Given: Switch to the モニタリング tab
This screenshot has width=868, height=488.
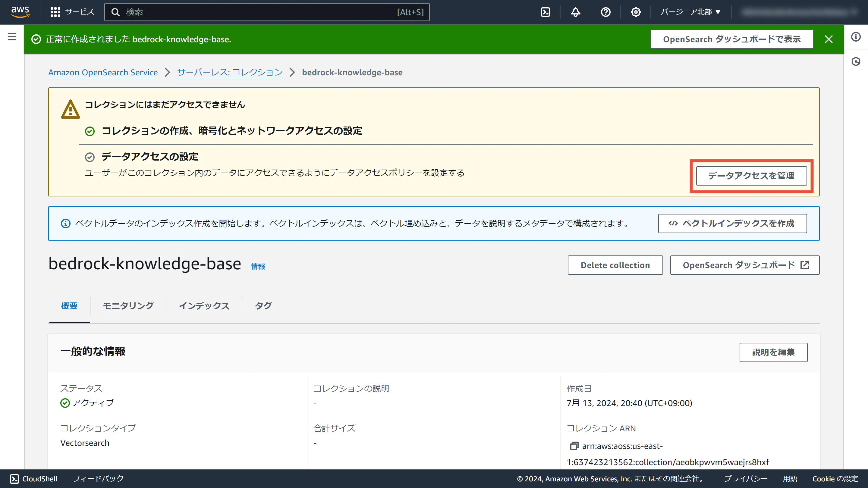Looking at the screenshot, I should pyautogui.click(x=128, y=306).
